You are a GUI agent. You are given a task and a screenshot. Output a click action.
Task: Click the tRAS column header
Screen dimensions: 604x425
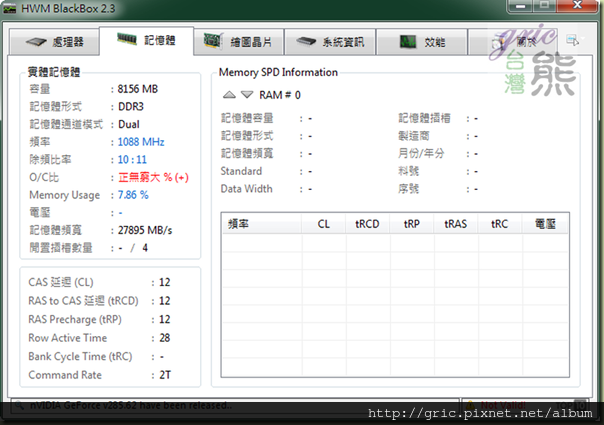(456, 224)
